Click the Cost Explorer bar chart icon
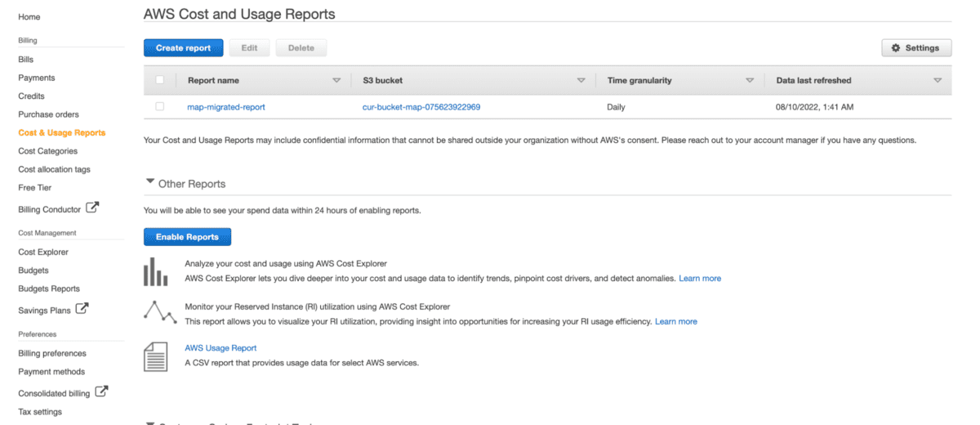The image size is (980, 425). (155, 272)
